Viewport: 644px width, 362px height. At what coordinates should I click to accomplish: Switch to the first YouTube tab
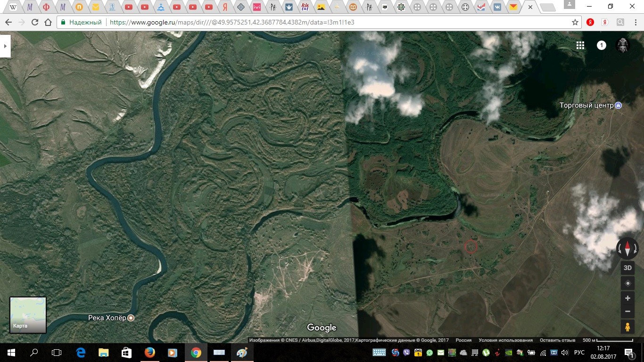129,7
